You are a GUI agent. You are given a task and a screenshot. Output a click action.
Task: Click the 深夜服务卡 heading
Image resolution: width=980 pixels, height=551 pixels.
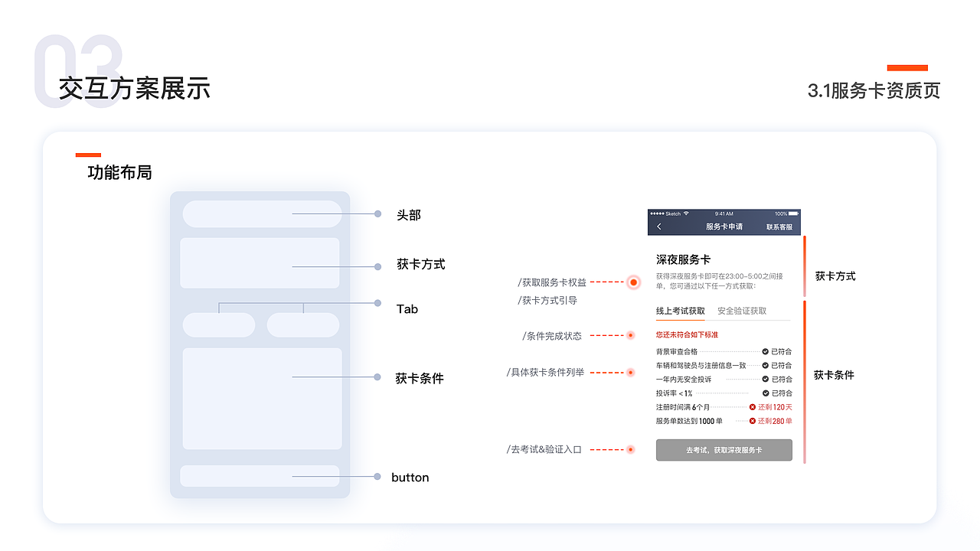[x=684, y=260]
